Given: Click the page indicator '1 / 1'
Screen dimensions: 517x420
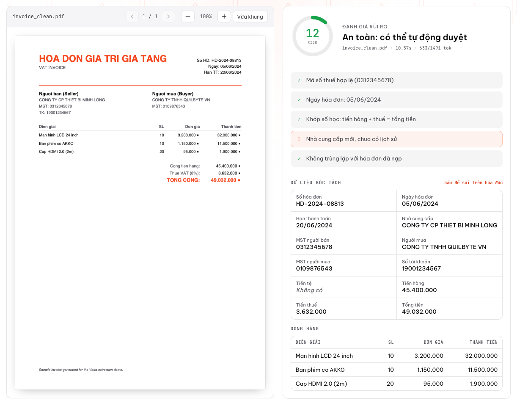Looking at the screenshot, I should 150,17.
